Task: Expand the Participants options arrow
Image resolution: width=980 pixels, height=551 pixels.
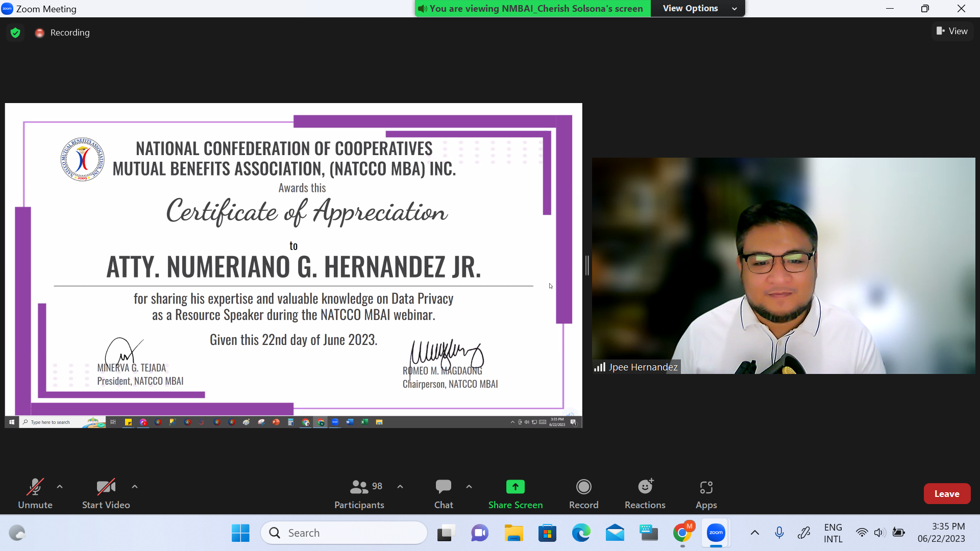Action: tap(400, 487)
